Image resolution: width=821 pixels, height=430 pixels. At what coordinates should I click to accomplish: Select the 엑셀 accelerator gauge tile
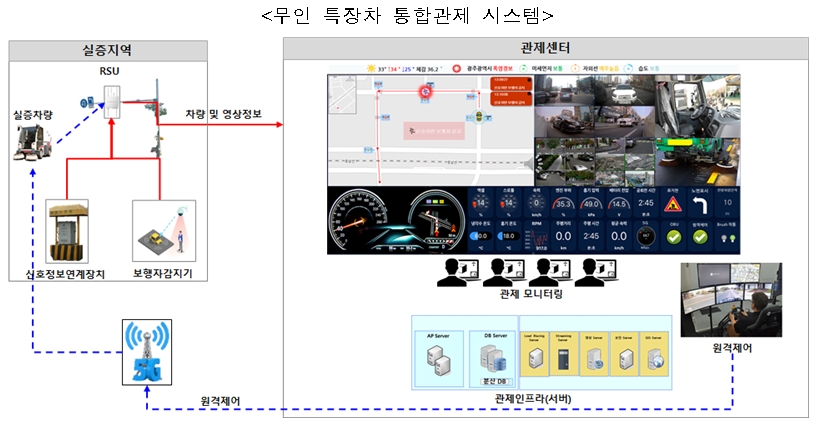tap(481, 203)
